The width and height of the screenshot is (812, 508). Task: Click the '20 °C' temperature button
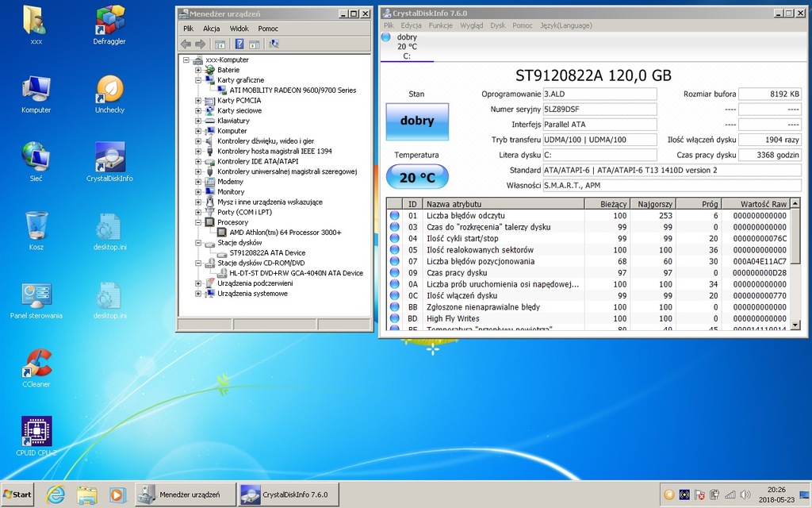point(417,177)
